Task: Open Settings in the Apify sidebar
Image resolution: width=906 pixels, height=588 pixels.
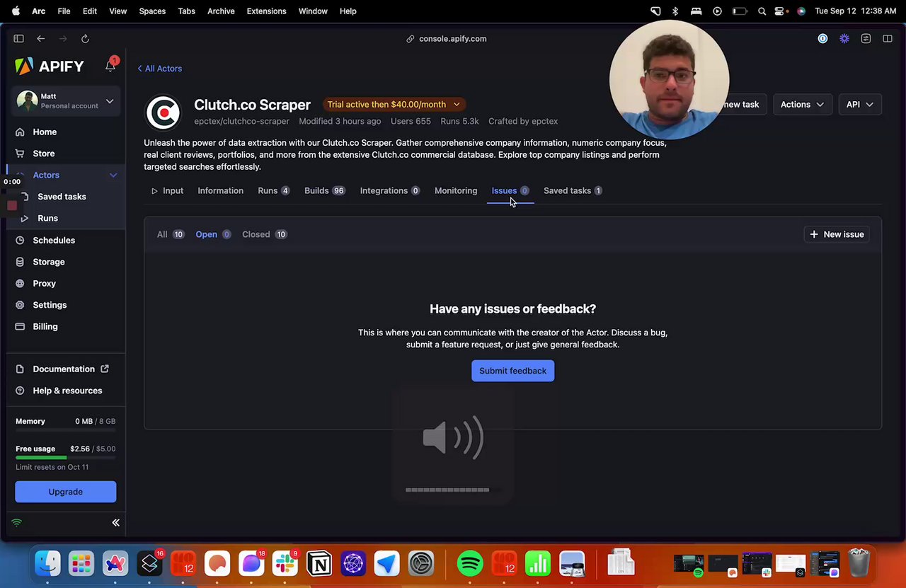Action: [50, 305]
